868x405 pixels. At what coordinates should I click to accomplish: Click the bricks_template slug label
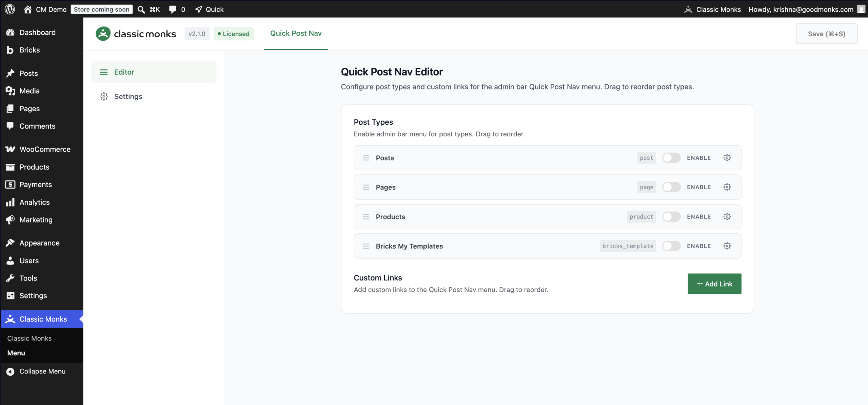[x=628, y=246]
